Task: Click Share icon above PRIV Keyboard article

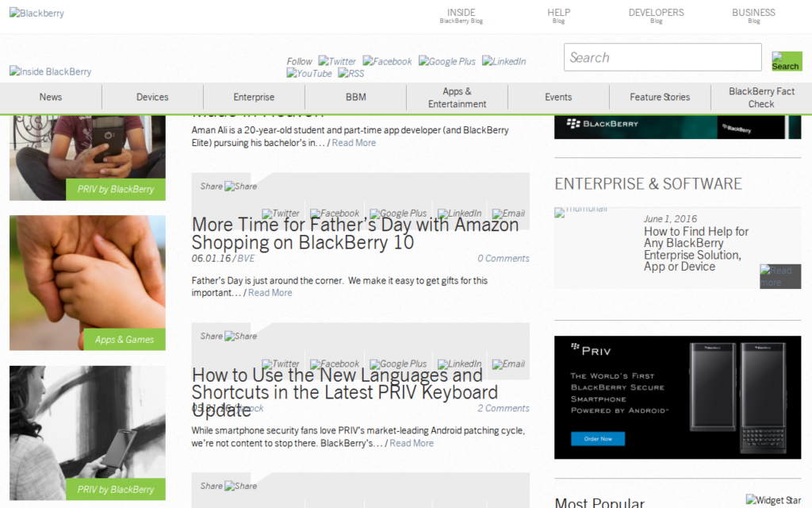Action: [x=241, y=336]
